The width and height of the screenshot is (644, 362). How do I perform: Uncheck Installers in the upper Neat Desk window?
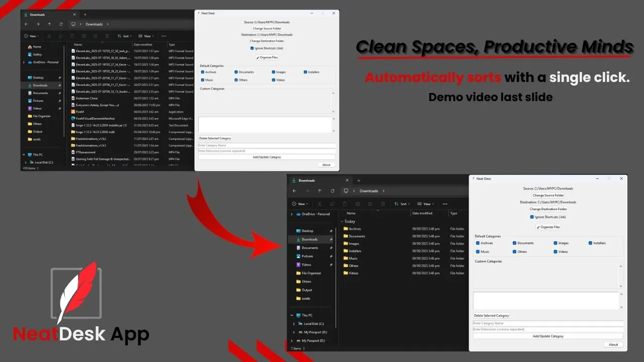click(x=305, y=72)
